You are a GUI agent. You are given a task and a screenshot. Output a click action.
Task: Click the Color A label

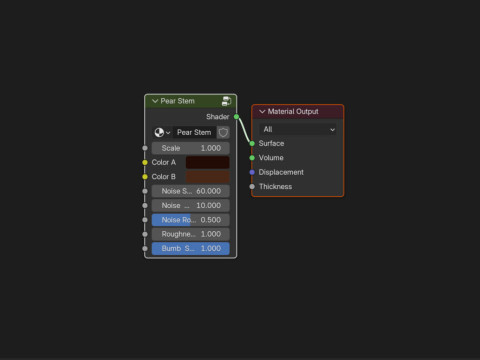tap(163, 162)
